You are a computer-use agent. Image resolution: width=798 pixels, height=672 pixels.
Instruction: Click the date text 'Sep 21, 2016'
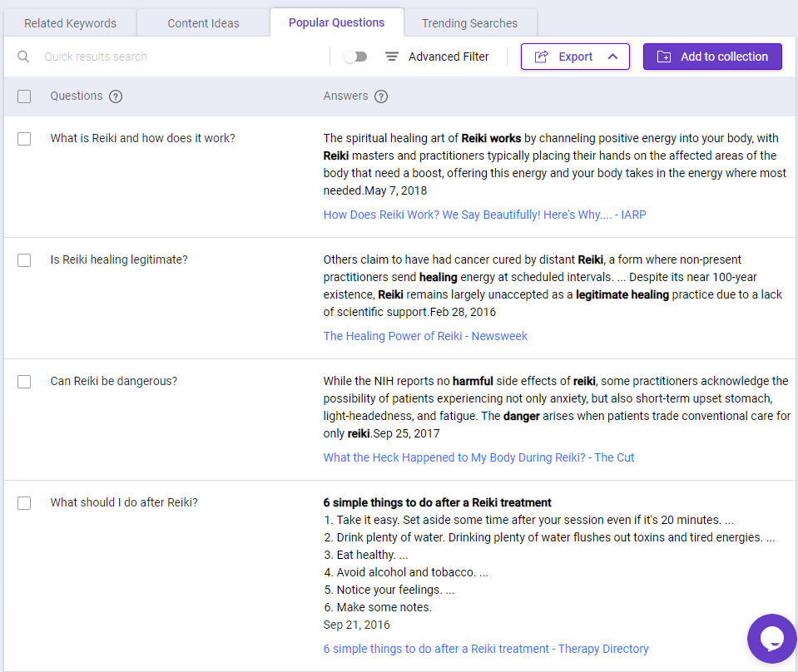tap(356, 625)
